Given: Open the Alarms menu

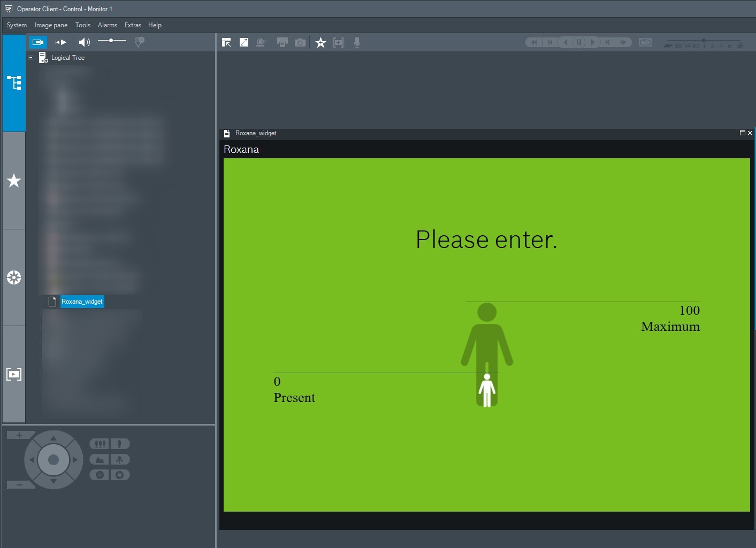Looking at the screenshot, I should coord(107,25).
